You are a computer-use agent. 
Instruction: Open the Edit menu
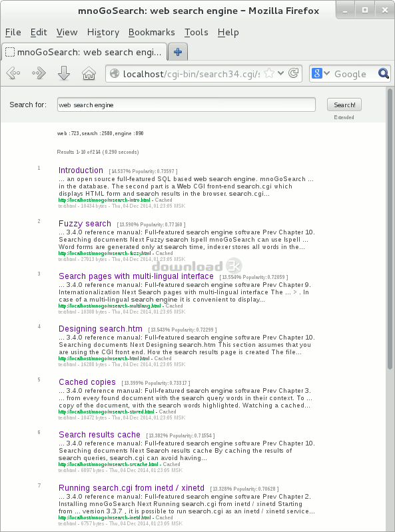pos(39,32)
